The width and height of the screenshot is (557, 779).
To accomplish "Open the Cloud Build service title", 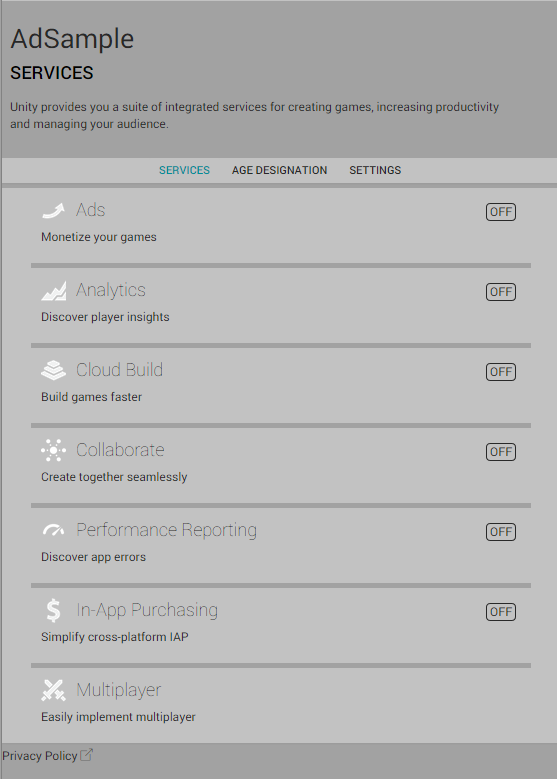I will tap(119, 370).
